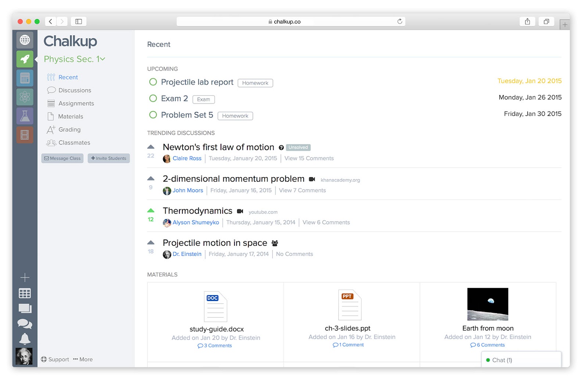This screenshot has height=384, width=588.
Task: Open the purple flask class icon
Action: pos(25,116)
